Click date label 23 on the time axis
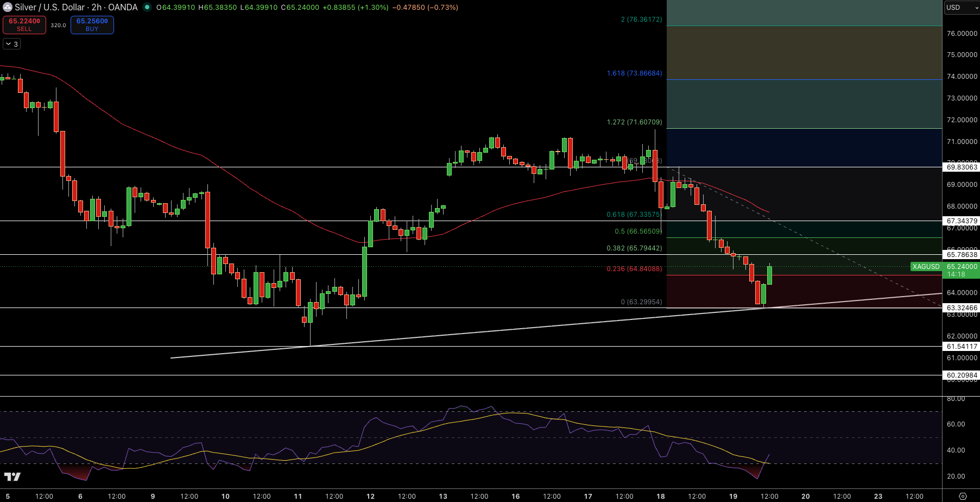 click(878, 496)
